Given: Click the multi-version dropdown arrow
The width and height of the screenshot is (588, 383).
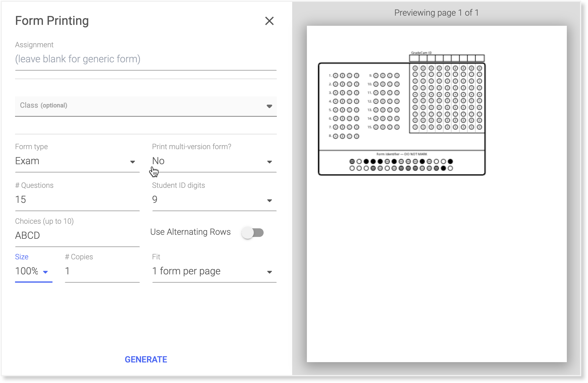Looking at the screenshot, I should 269,162.
